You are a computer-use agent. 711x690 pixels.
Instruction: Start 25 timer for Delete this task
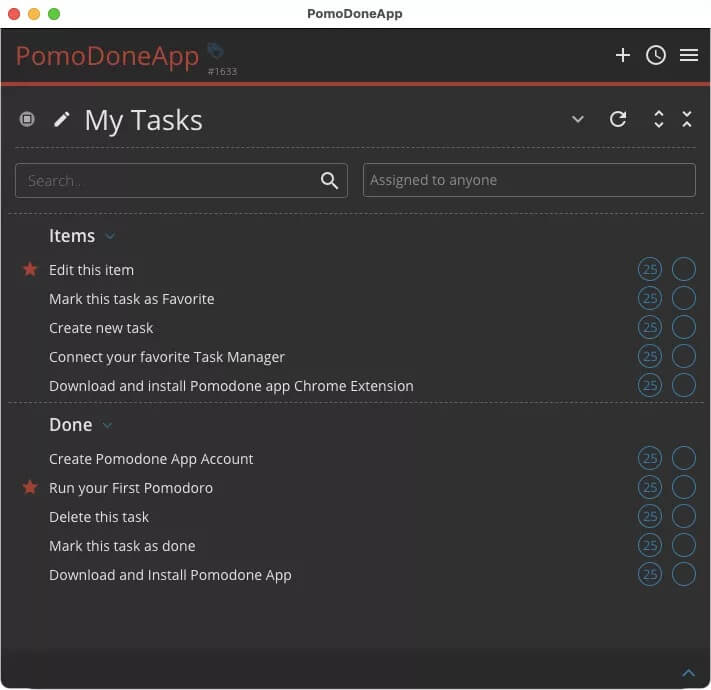[649, 516]
